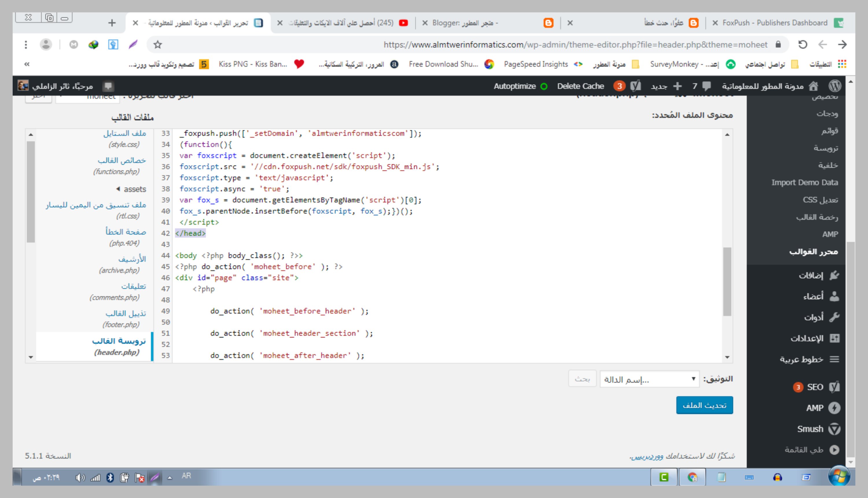Click Chrome icon in Windows taskbar
Image resolution: width=868 pixels, height=498 pixels.
692,477
